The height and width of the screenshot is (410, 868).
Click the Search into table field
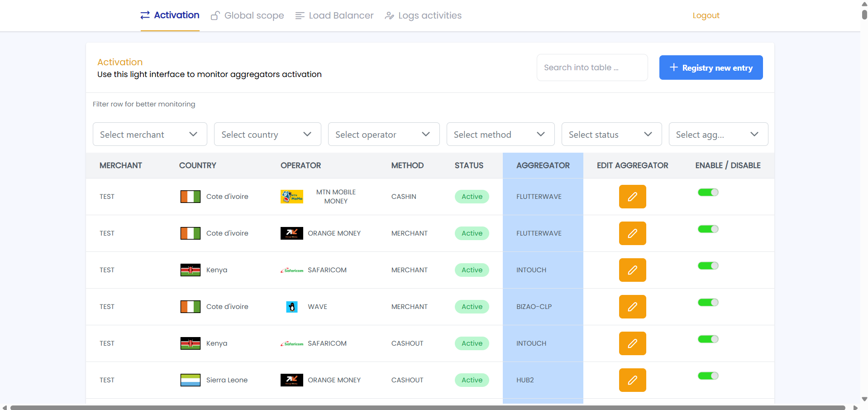(x=591, y=68)
